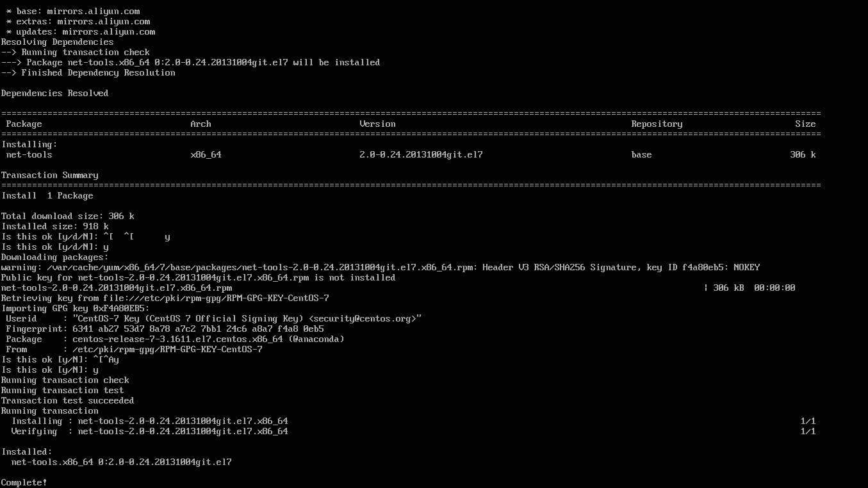Select the 'Downloading packages:' line

(55, 257)
